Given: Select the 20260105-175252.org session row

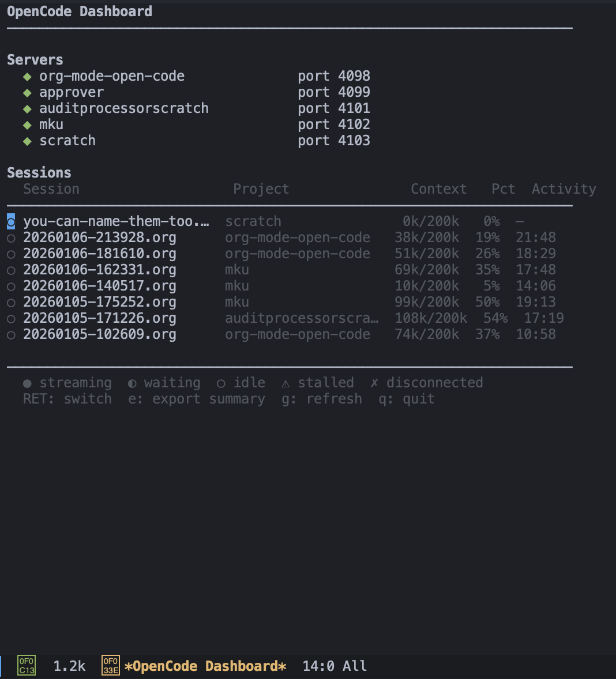Looking at the screenshot, I should pos(99,302).
